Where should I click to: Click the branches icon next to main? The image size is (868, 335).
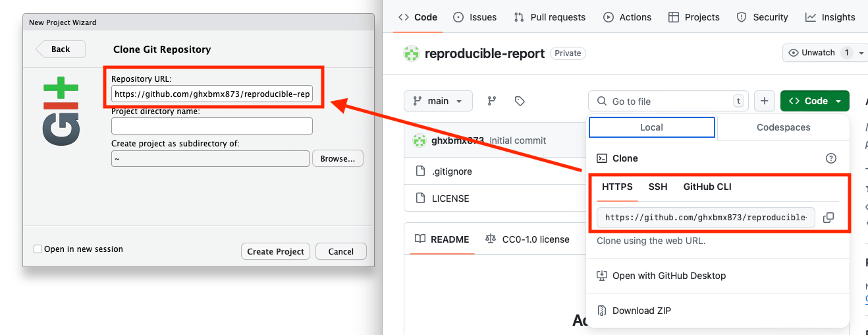click(x=491, y=101)
